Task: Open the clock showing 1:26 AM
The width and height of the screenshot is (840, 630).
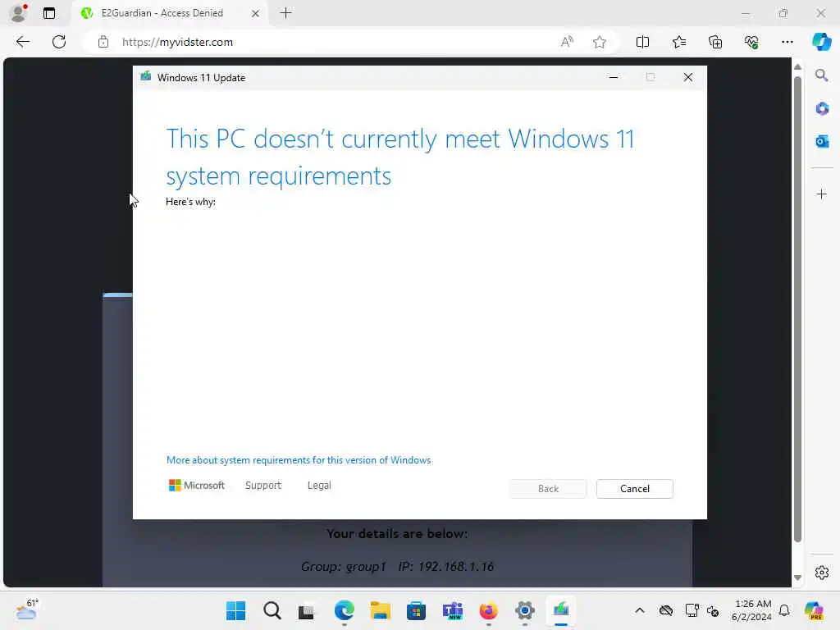Action: [x=752, y=610]
